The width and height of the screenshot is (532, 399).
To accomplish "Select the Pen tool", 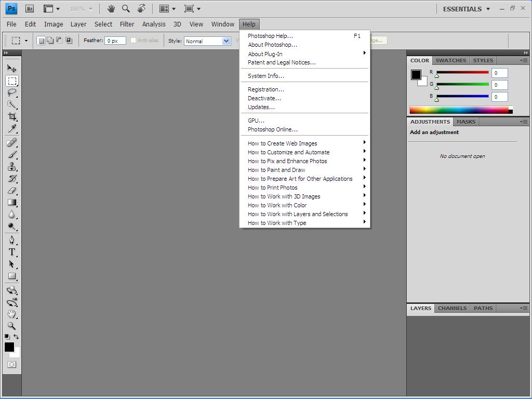I will pos(12,240).
